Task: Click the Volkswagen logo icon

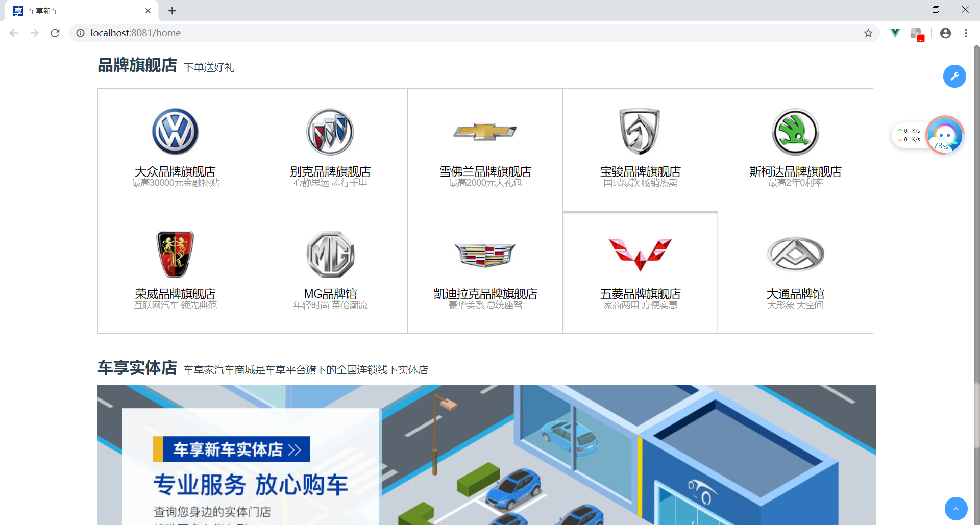Action: [x=175, y=132]
